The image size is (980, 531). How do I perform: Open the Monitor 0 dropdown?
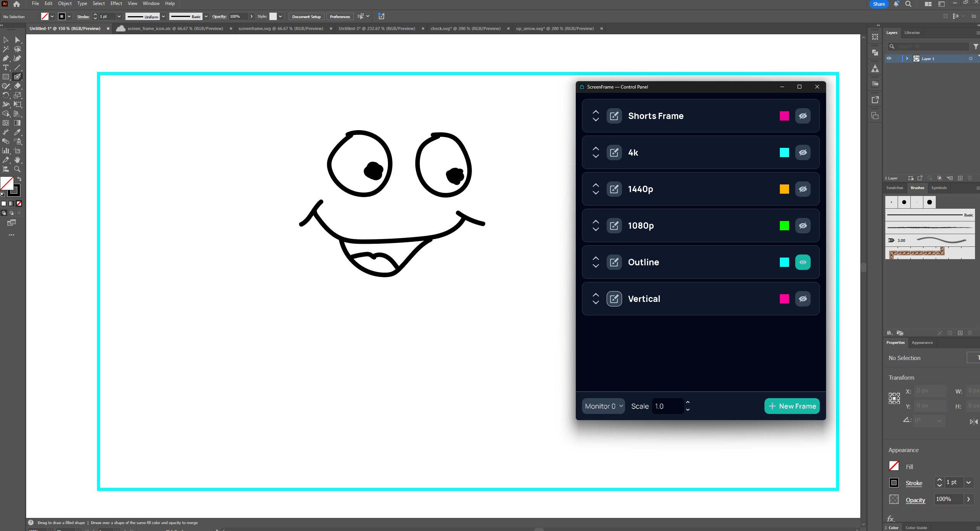point(603,406)
